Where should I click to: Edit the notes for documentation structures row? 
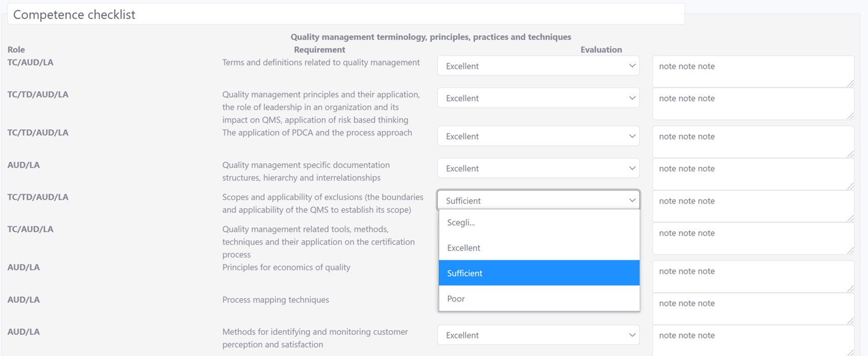(x=752, y=174)
